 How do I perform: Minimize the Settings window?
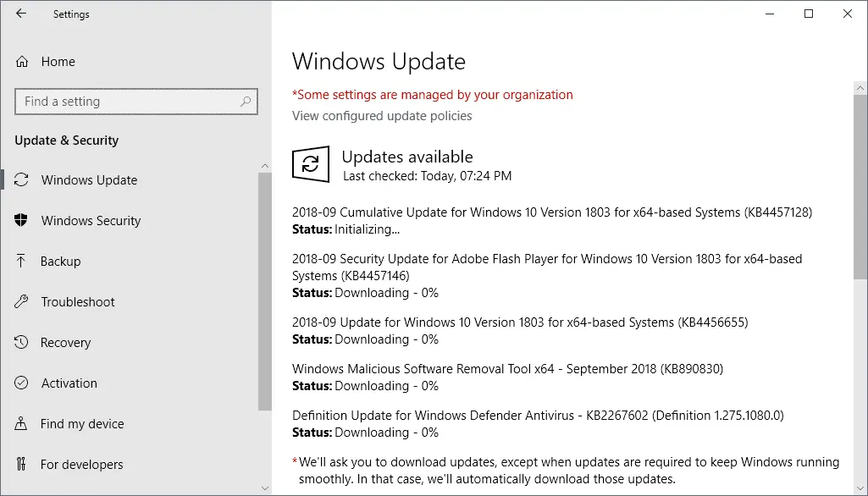click(770, 14)
